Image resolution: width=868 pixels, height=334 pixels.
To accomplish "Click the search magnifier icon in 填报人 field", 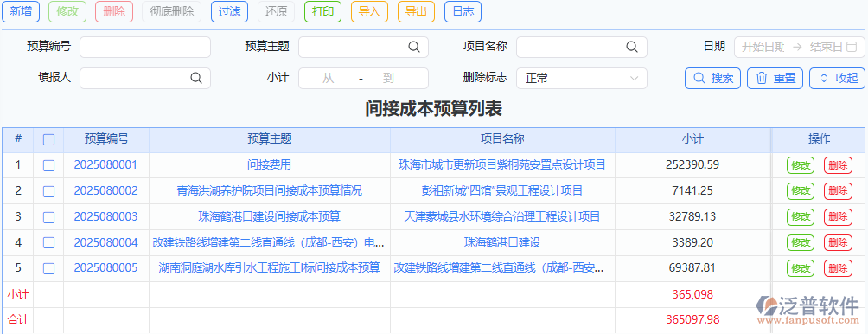I will click(x=196, y=78).
